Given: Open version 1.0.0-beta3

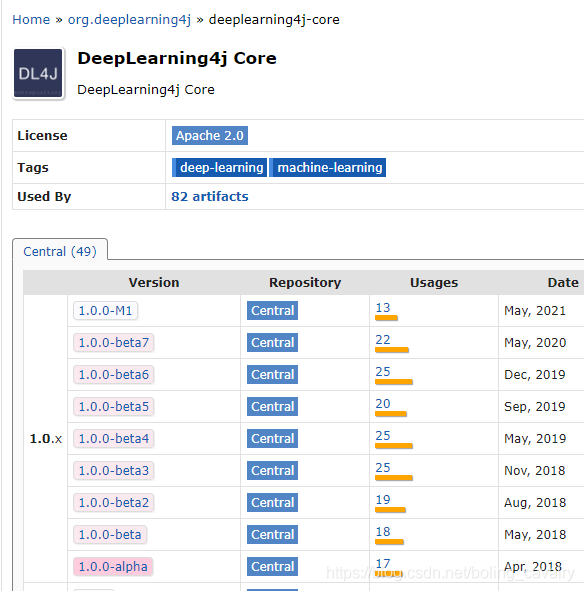Looking at the screenshot, I should (x=113, y=471).
